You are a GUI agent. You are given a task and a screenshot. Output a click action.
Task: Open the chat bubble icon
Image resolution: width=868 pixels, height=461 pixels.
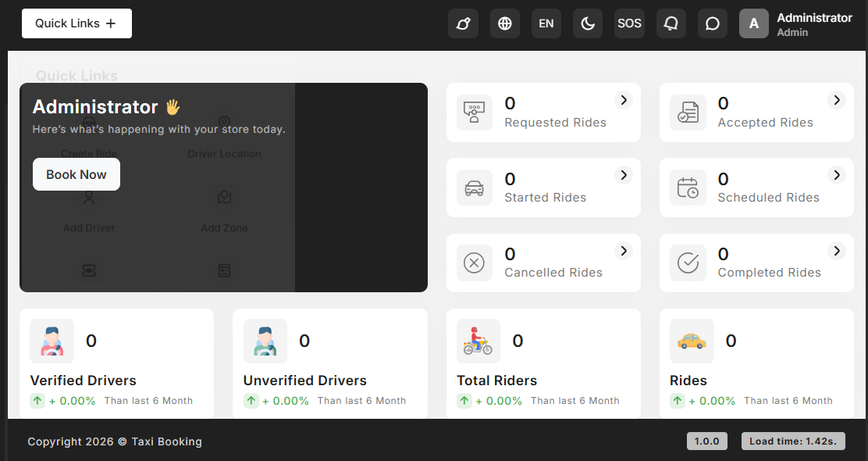click(712, 23)
